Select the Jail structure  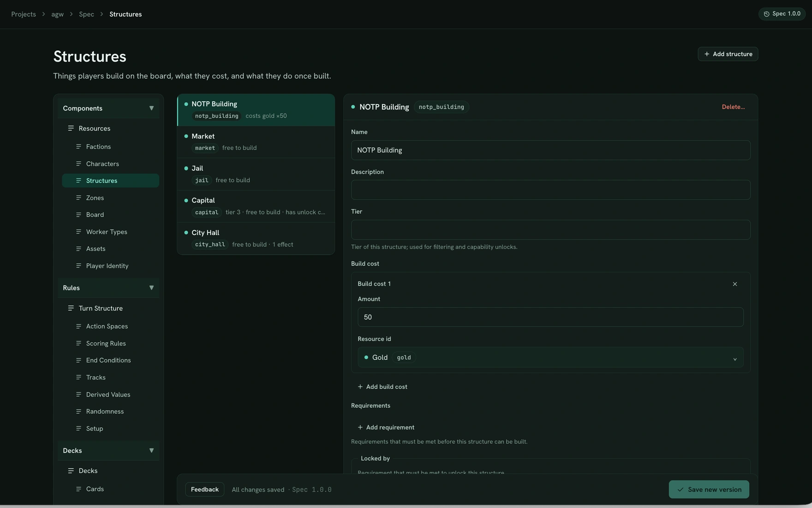[256, 174]
